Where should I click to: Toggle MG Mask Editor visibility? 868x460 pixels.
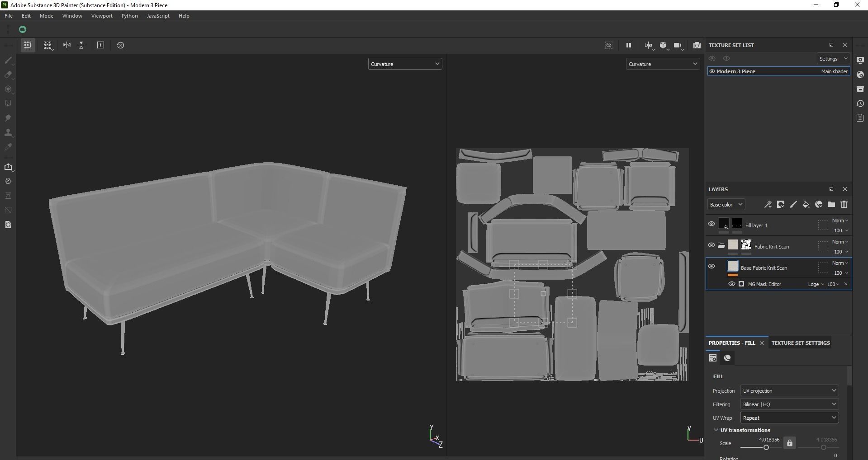click(731, 284)
